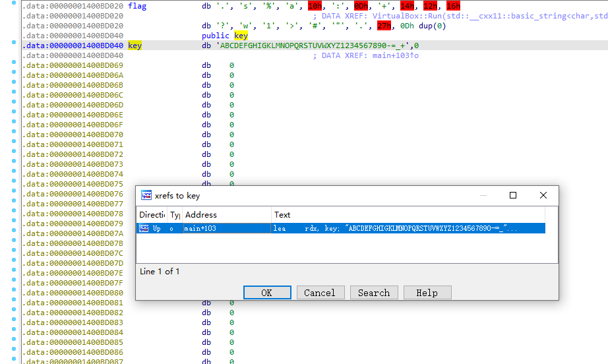Click the breakpoint dot beside 1400BD040
Viewport: 608px width, 364px height.
[14, 42]
